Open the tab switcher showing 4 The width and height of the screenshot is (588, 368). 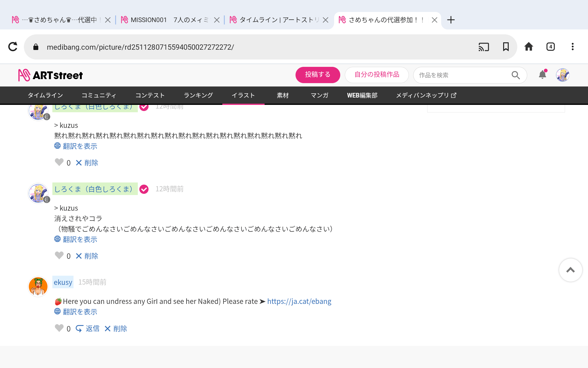pos(550,47)
